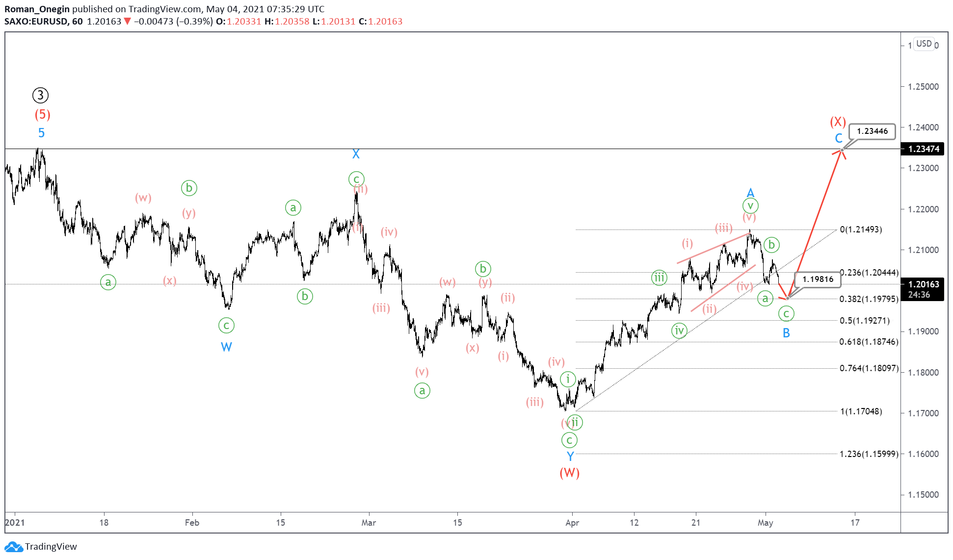This screenshot has width=953, height=560.
Task: Click the Mar date on time axis
Action: click(369, 523)
